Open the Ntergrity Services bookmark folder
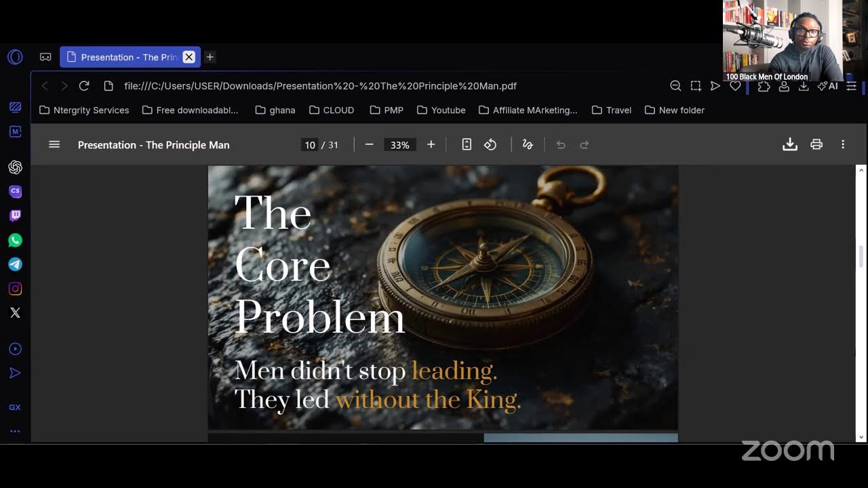Image resolution: width=868 pixels, height=488 pixels. (84, 110)
